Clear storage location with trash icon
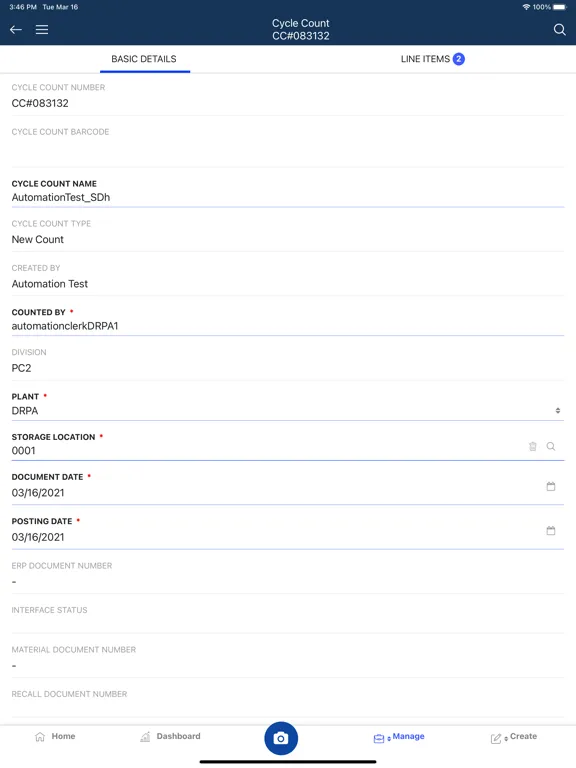 pyautogui.click(x=533, y=446)
